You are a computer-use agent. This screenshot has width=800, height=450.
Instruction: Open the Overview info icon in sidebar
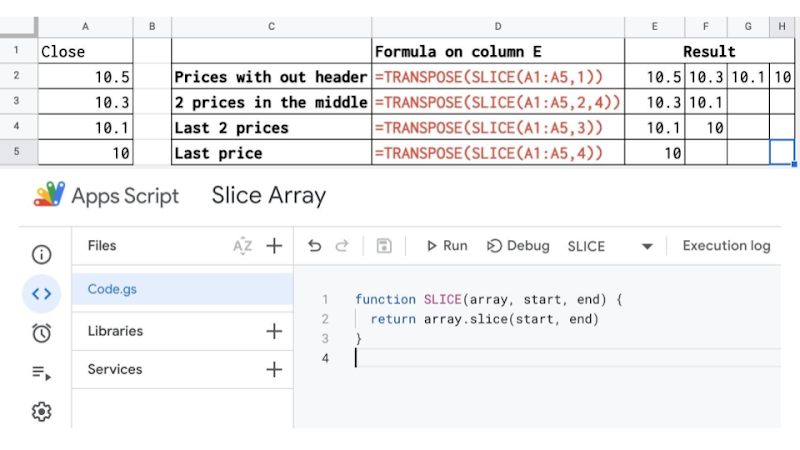[41, 255]
